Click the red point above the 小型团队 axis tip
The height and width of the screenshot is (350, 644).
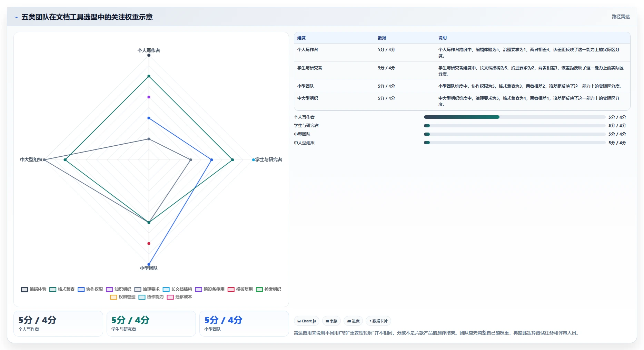[x=149, y=243]
